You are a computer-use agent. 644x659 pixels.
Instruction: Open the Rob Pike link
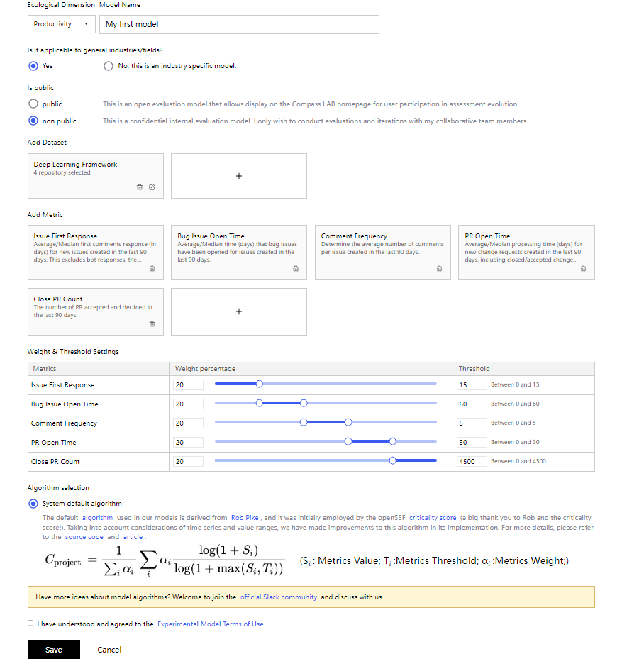[x=245, y=518]
